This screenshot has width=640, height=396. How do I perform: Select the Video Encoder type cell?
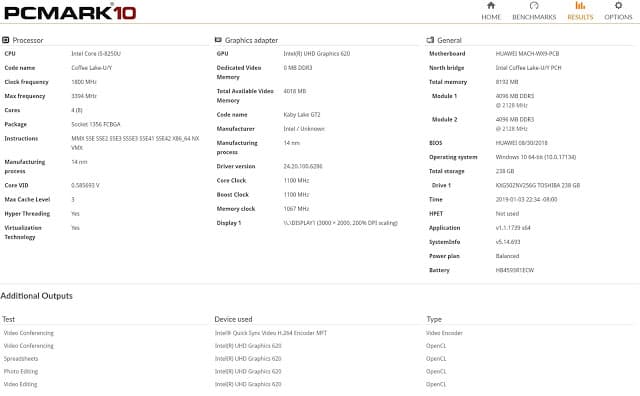444,333
